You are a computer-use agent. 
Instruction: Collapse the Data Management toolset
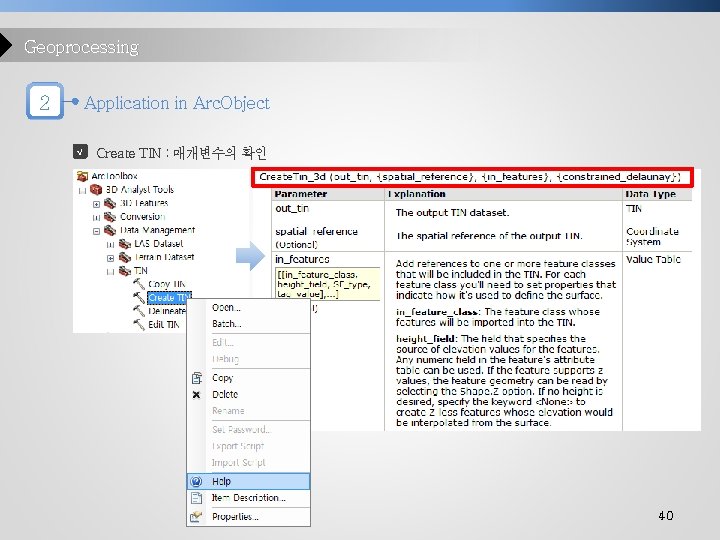96,231
